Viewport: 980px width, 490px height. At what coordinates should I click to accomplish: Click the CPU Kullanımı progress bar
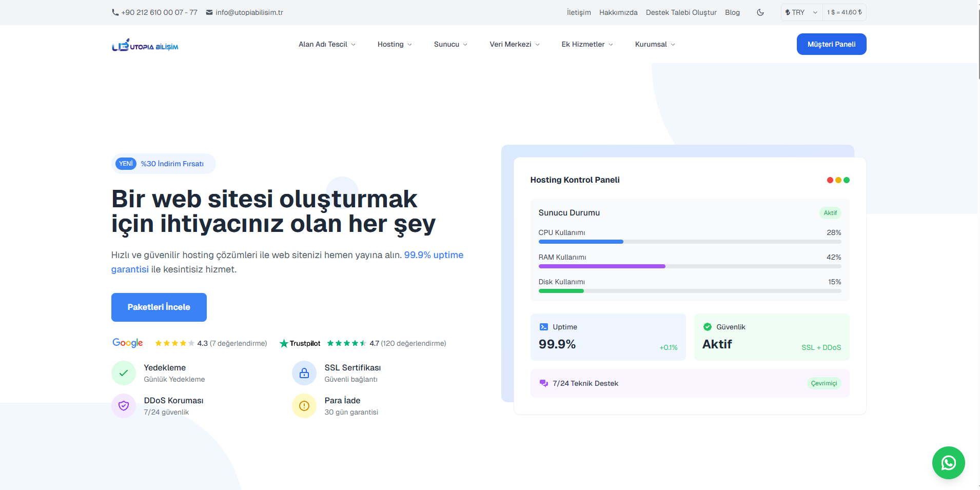pos(690,242)
